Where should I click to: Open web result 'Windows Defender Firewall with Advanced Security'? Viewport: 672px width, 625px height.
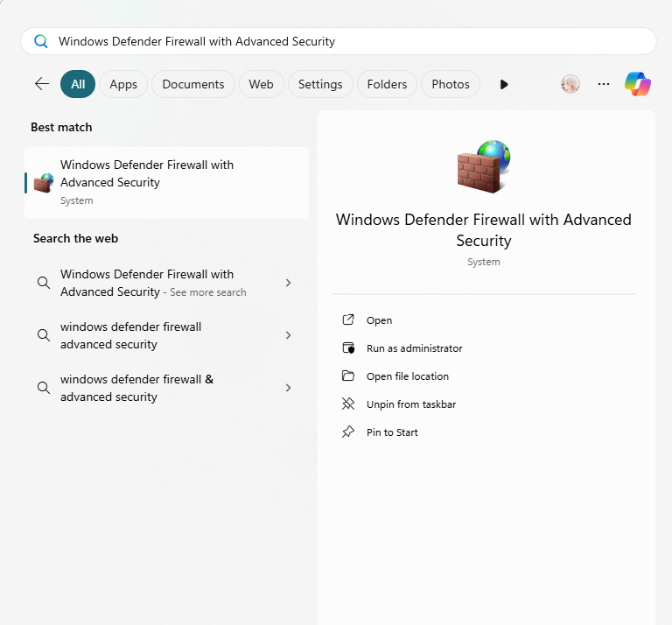coord(167,283)
